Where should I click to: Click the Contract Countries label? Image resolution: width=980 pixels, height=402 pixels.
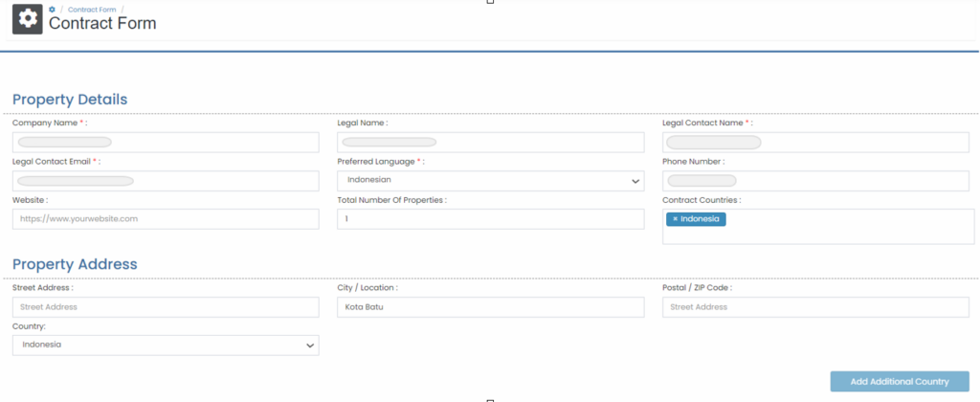pyautogui.click(x=702, y=200)
